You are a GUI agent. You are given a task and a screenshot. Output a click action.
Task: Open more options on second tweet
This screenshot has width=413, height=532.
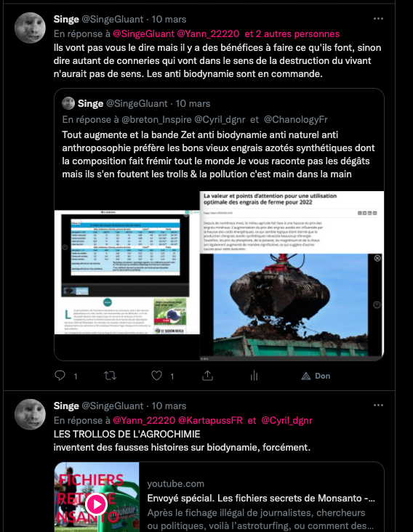point(378,405)
